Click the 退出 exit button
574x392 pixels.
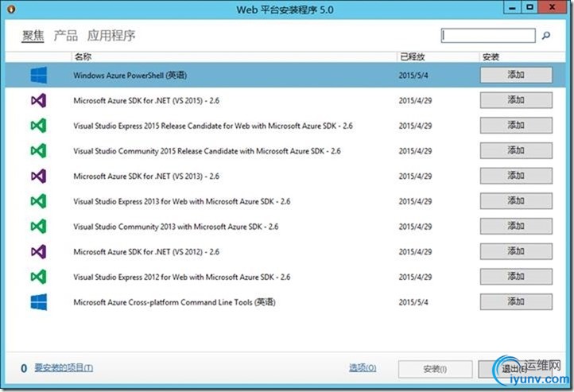[513, 369]
